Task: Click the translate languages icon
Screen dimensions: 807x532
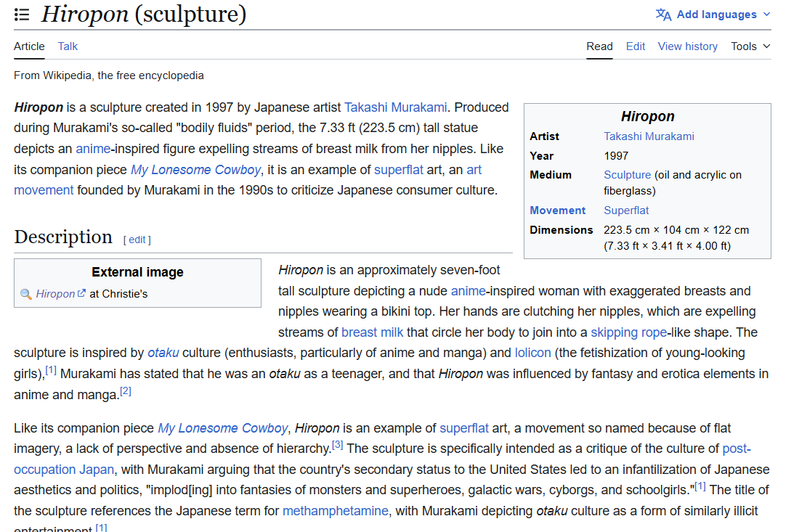Action: tap(663, 15)
